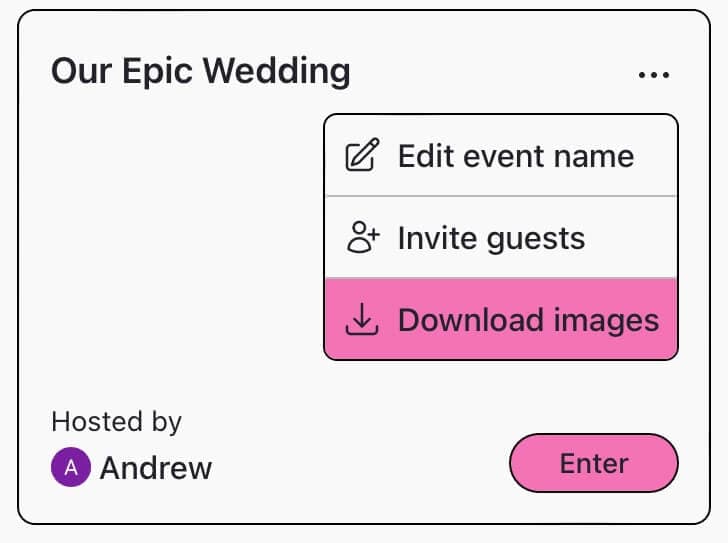This screenshot has width=728, height=543.
Task: Click the add-person invite icon
Action: click(362, 238)
